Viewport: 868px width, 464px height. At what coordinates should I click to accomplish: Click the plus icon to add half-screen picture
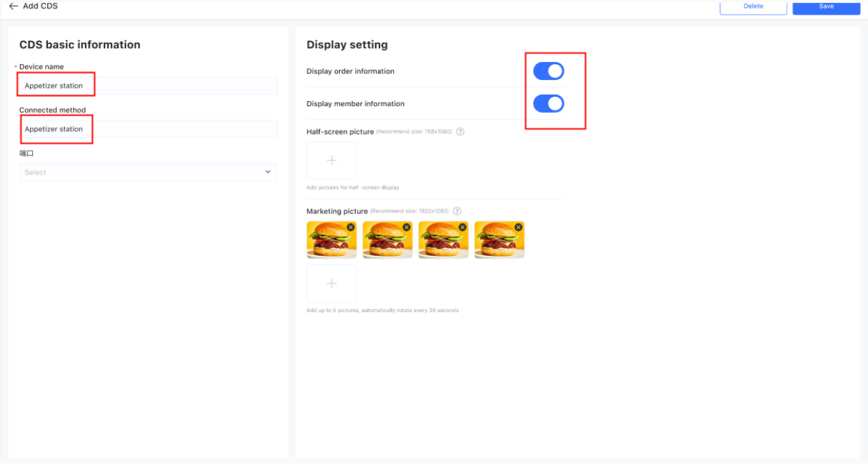tap(331, 160)
